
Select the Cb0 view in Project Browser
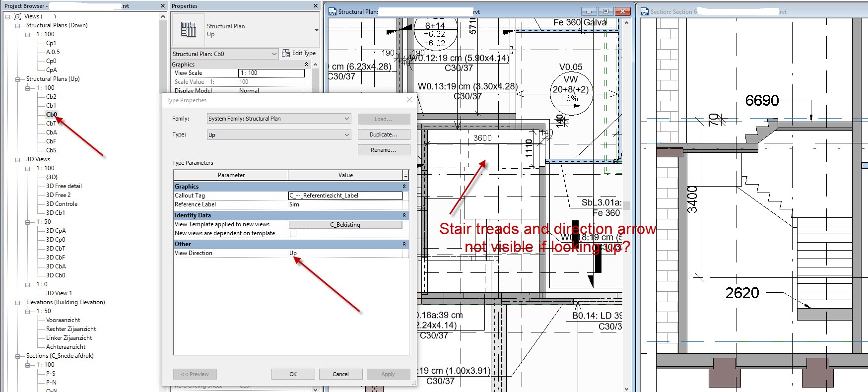click(52, 115)
